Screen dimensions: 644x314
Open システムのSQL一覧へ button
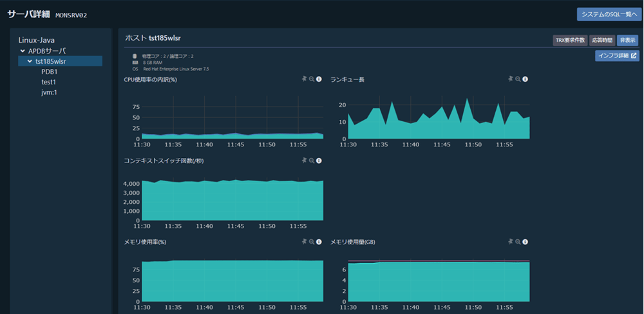[x=609, y=14]
